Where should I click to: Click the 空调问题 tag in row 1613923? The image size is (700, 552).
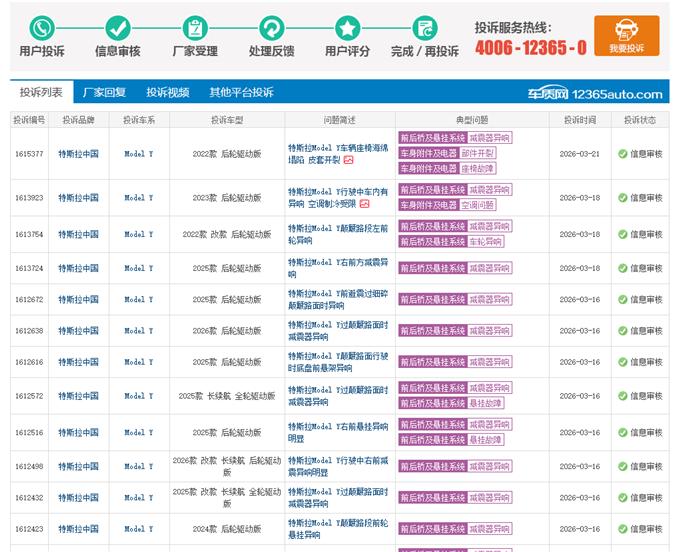(477, 204)
